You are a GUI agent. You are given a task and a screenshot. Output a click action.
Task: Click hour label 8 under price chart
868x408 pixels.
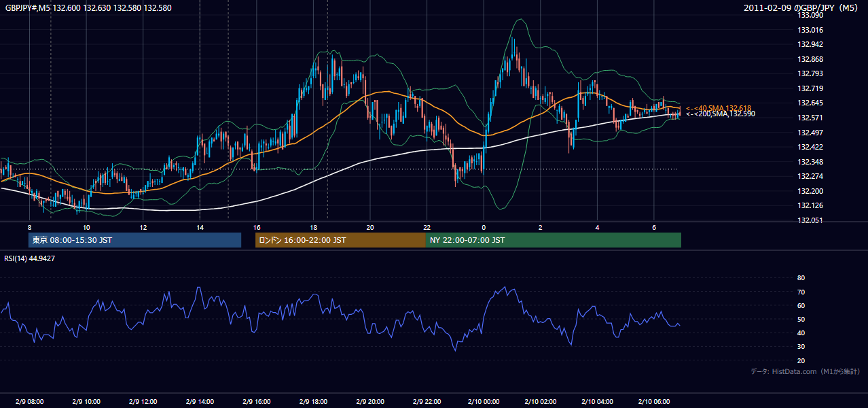click(x=29, y=227)
